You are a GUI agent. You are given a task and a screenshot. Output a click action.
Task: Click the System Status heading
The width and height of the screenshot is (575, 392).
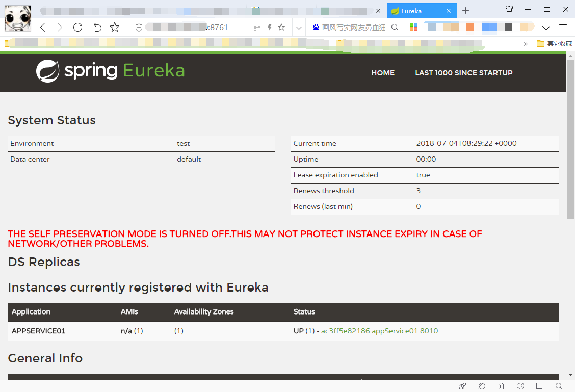coord(51,120)
